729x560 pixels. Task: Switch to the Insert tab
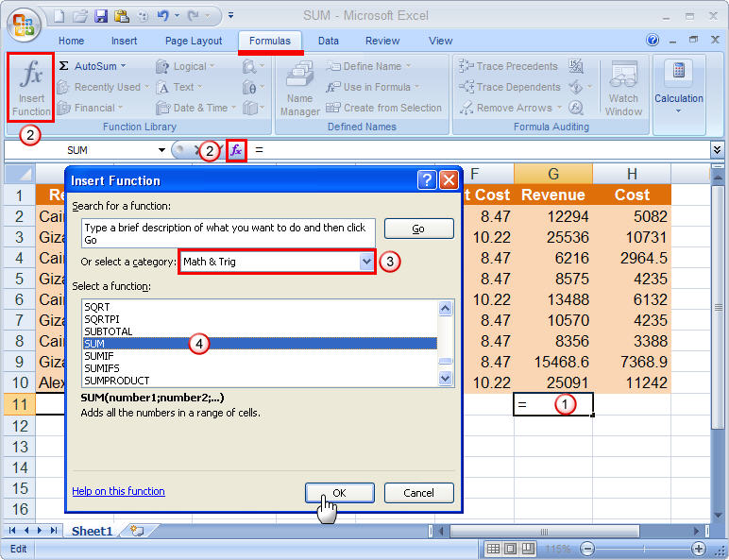point(124,41)
